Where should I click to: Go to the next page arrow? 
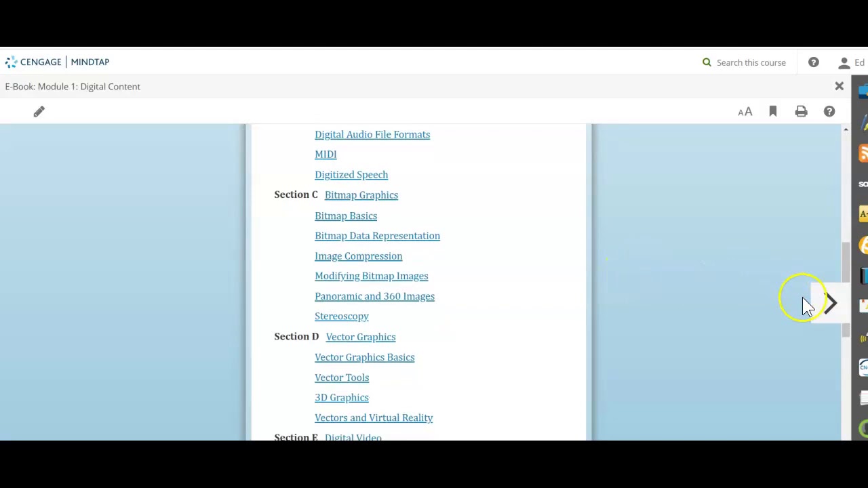[831, 304]
